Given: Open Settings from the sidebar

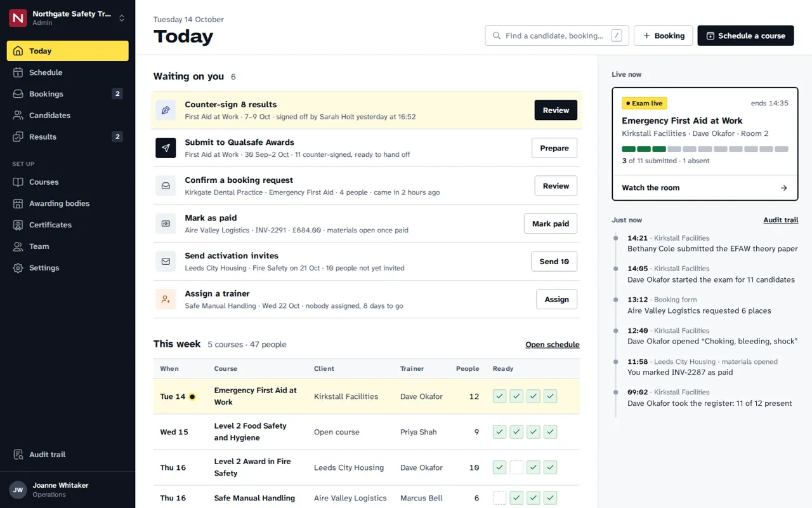Looking at the screenshot, I should [68, 268].
